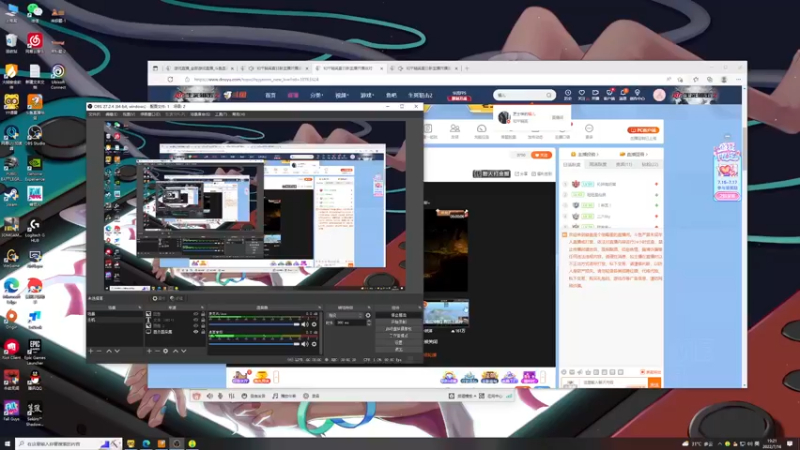
Task: Mute the desktop audio channel
Action: click(x=305, y=344)
